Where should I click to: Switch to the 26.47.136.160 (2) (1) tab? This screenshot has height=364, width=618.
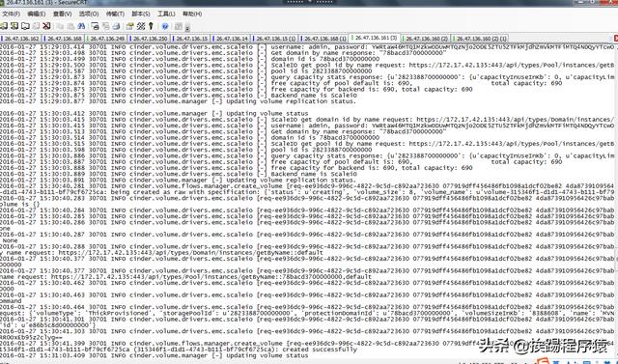click(x=480, y=39)
